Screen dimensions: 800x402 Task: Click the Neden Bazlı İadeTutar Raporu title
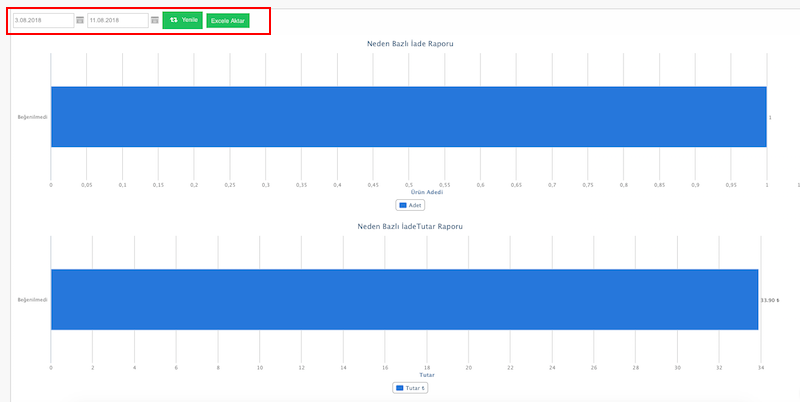point(410,226)
